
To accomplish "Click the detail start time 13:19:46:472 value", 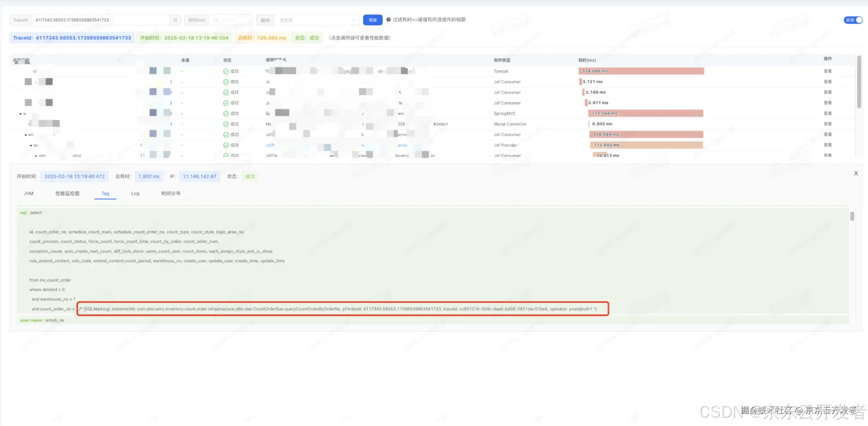I will [x=75, y=177].
